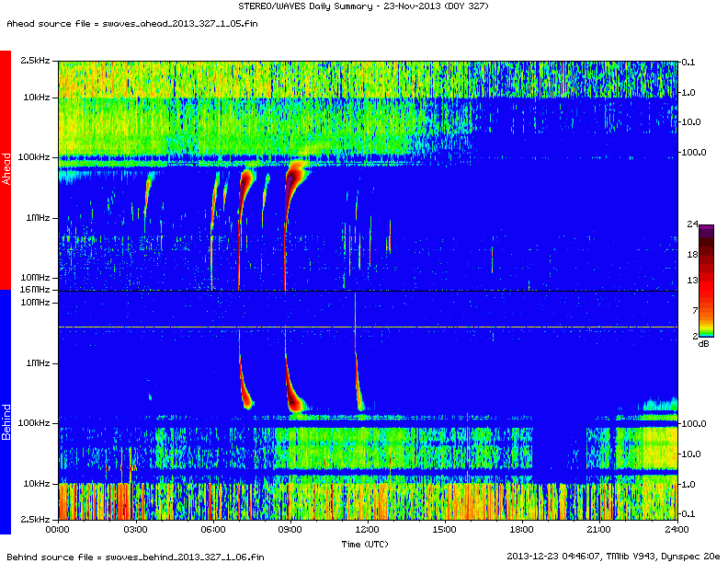Click the 100kHz label in Ahead panel

click(x=37, y=157)
